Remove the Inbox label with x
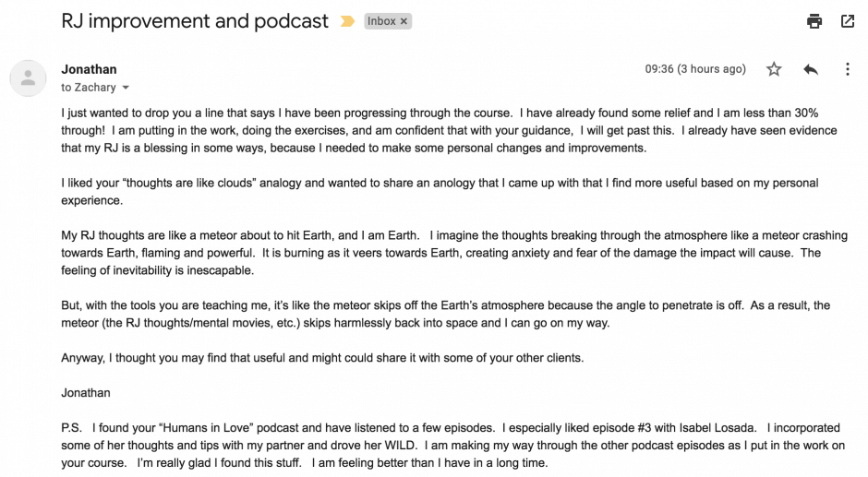This screenshot has width=868, height=477. pos(404,21)
